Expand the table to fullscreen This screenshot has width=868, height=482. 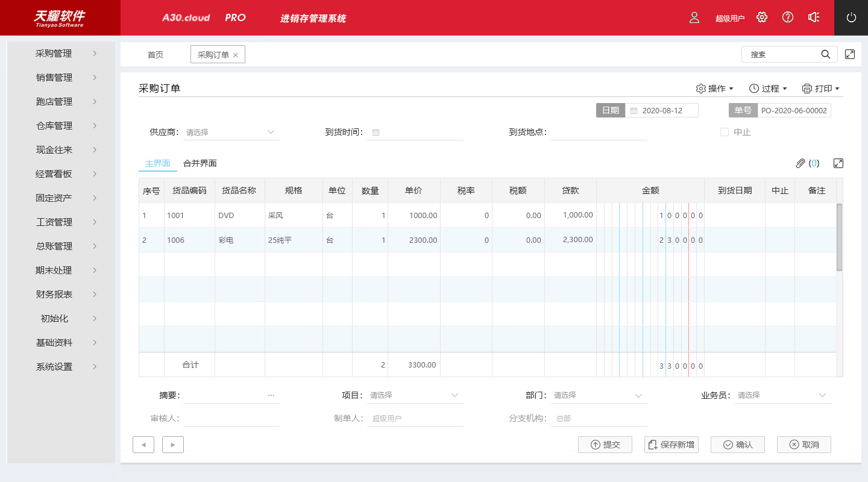pos(838,163)
